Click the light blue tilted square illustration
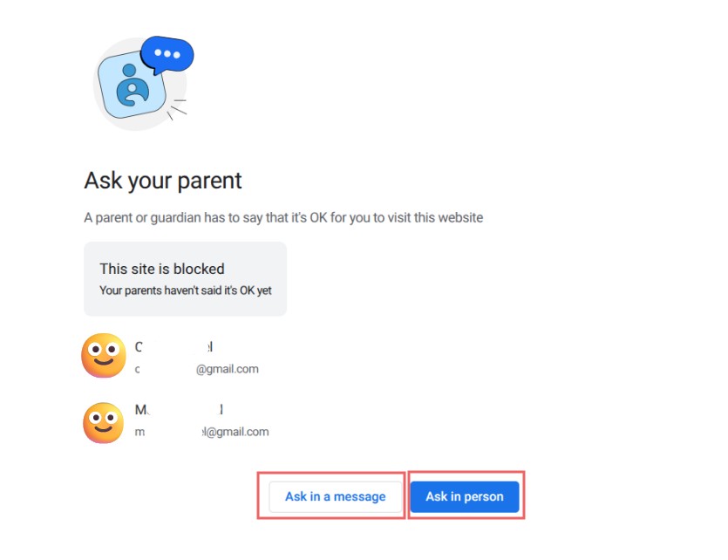Screen dimensions: 728x560 point(132,86)
